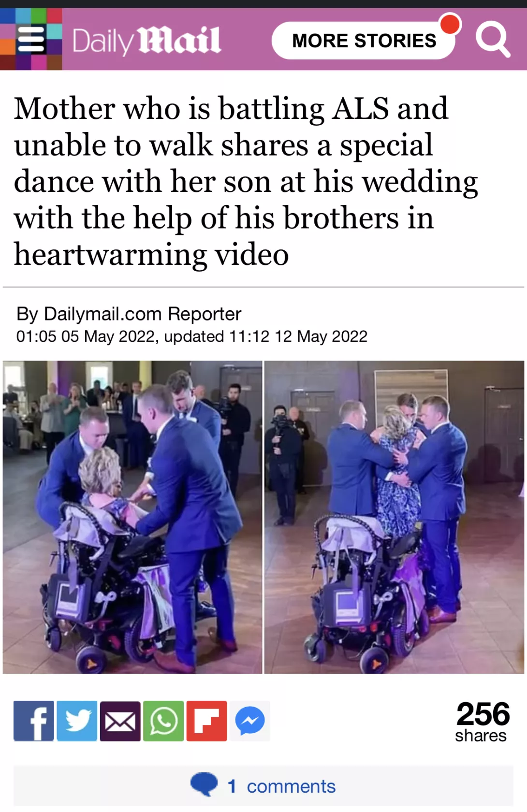Share the article on Facebook
The height and width of the screenshot is (812, 527).
click(34, 721)
